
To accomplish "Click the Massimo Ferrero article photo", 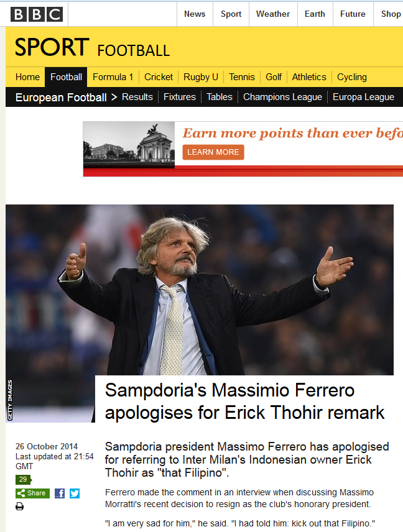I will 200,290.
